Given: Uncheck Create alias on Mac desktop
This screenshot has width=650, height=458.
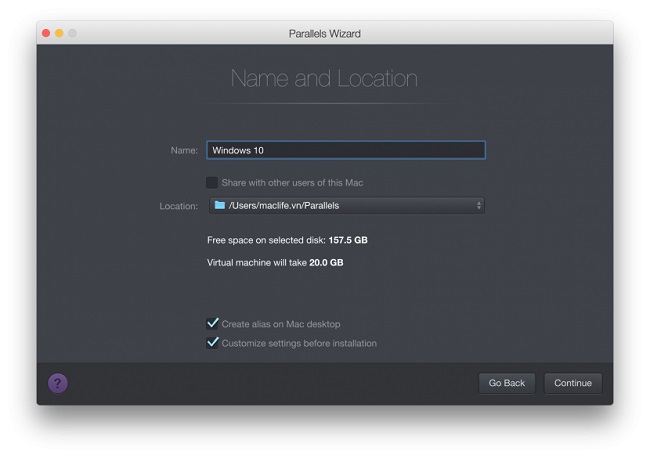Looking at the screenshot, I should [x=212, y=324].
